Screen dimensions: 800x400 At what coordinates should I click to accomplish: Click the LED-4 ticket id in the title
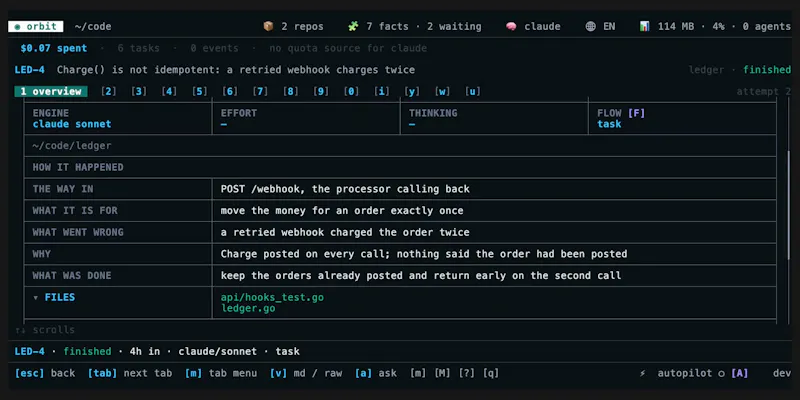pos(30,70)
